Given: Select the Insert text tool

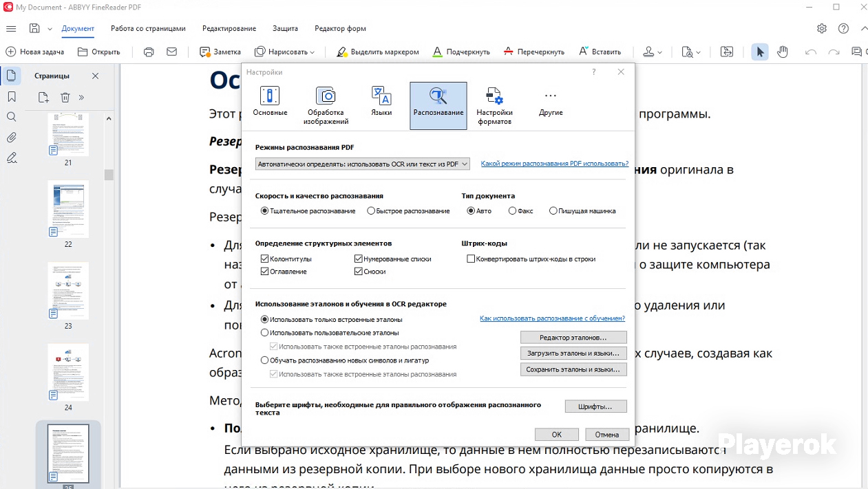Looking at the screenshot, I should [599, 52].
